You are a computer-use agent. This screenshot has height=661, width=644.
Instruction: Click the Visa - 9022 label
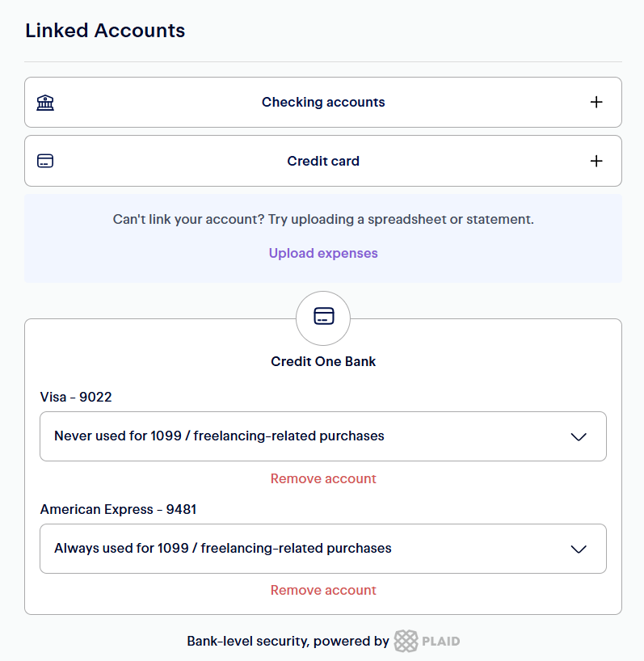click(76, 398)
